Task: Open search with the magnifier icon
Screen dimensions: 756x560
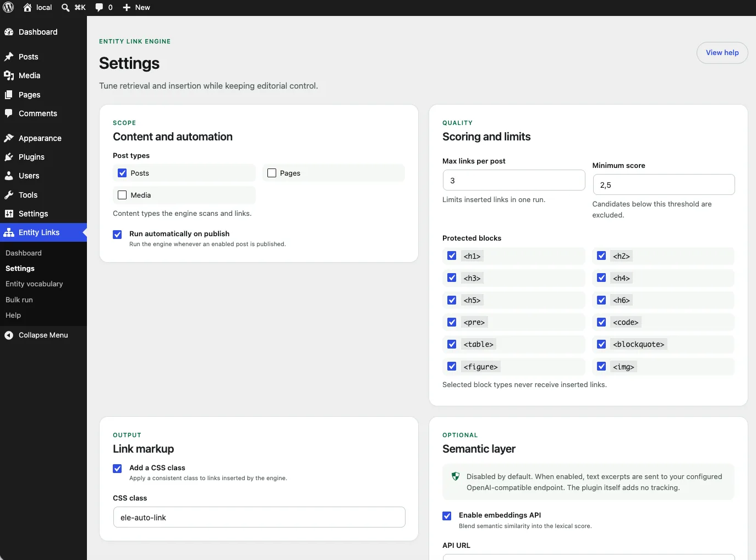Action: [x=65, y=7]
